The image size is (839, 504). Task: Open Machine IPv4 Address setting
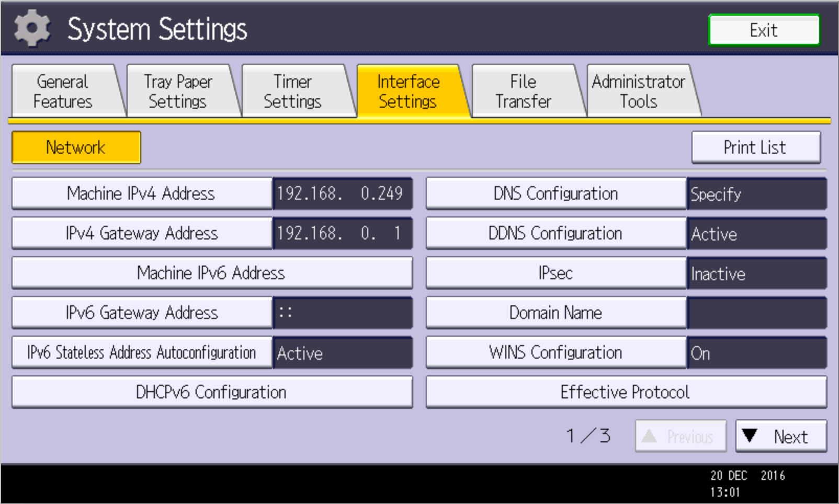point(141,193)
